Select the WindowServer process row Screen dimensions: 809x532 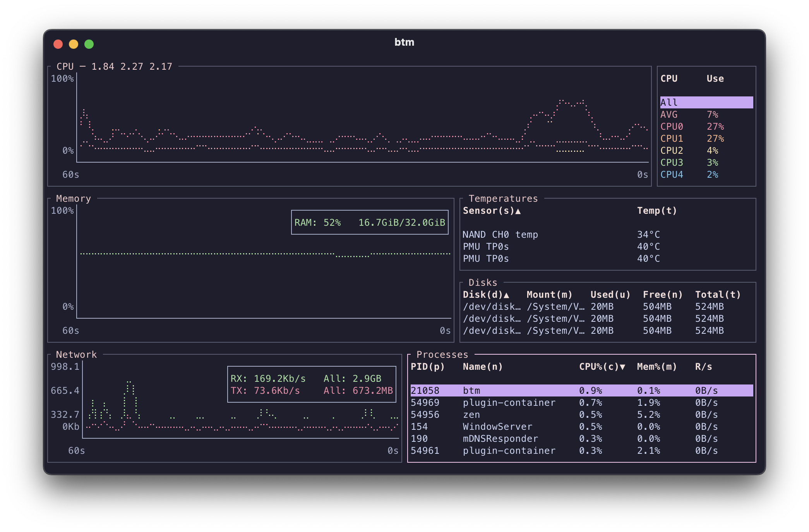(x=582, y=427)
